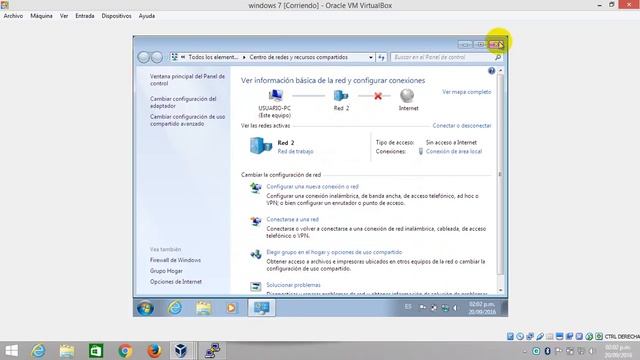Click the guest tray Action Center flag

pyautogui.click(x=422, y=307)
